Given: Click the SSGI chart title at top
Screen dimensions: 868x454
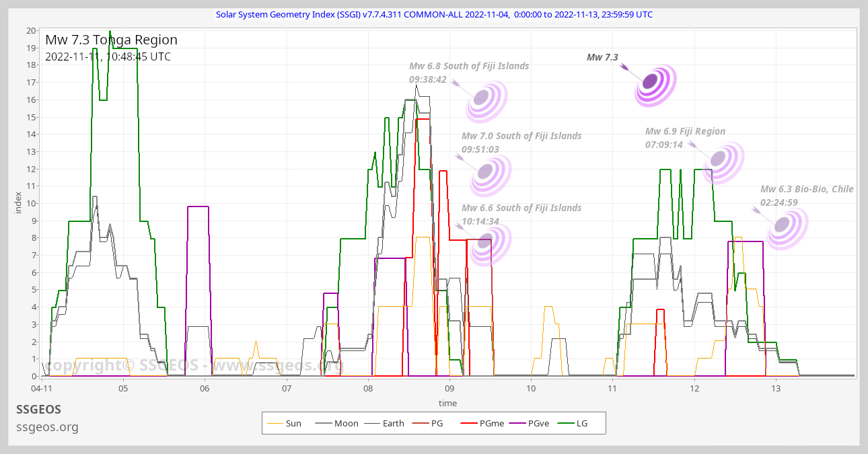Looking at the screenshot, I should click(x=434, y=14).
